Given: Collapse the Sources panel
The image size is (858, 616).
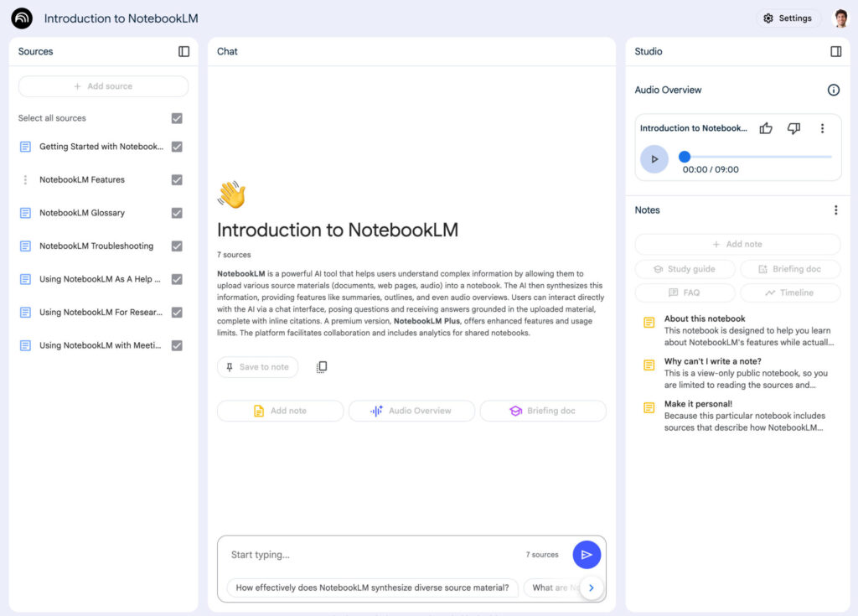Looking at the screenshot, I should [x=183, y=51].
